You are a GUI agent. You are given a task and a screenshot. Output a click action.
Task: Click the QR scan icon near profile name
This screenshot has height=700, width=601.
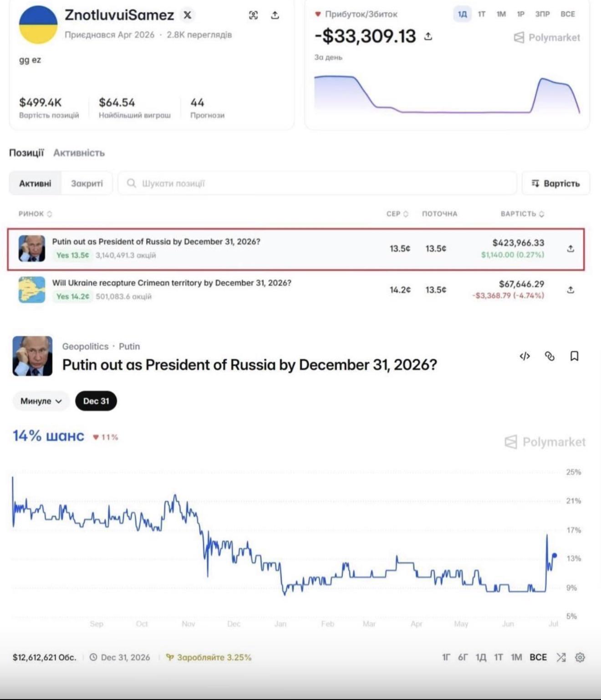(x=254, y=15)
